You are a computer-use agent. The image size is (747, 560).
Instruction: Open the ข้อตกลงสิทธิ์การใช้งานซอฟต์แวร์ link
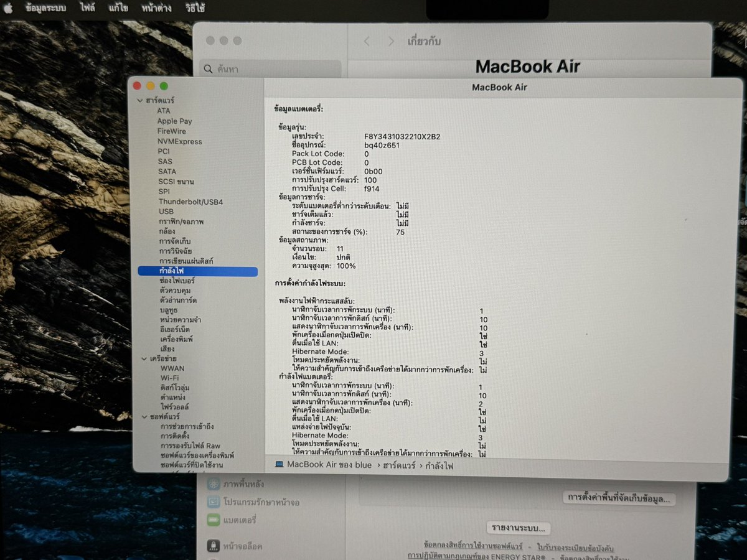click(472, 544)
